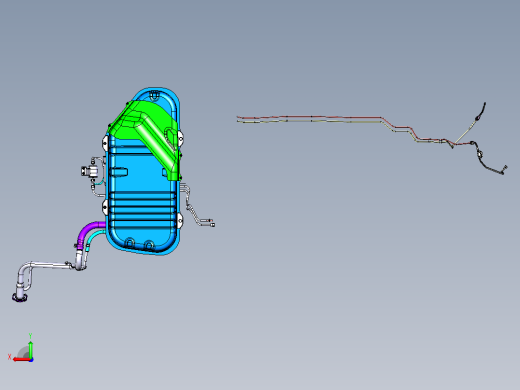This screenshot has height=390, width=520.
Task: Select the gray valve left of tank
Action: pos(89,171)
